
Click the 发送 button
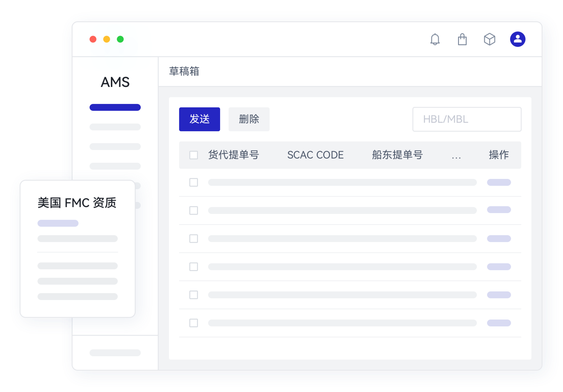pos(200,119)
